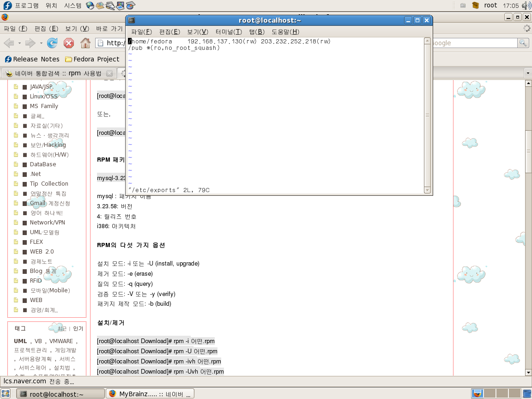Click show desktop button in bottom panel
Image resolution: width=532 pixels, height=399 pixels.
tap(6, 393)
